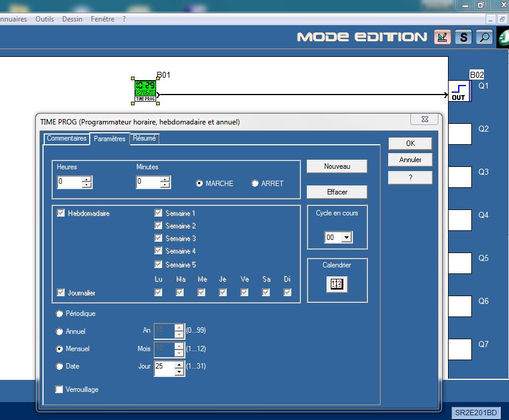Select the Annuel radio option

pyautogui.click(x=59, y=331)
